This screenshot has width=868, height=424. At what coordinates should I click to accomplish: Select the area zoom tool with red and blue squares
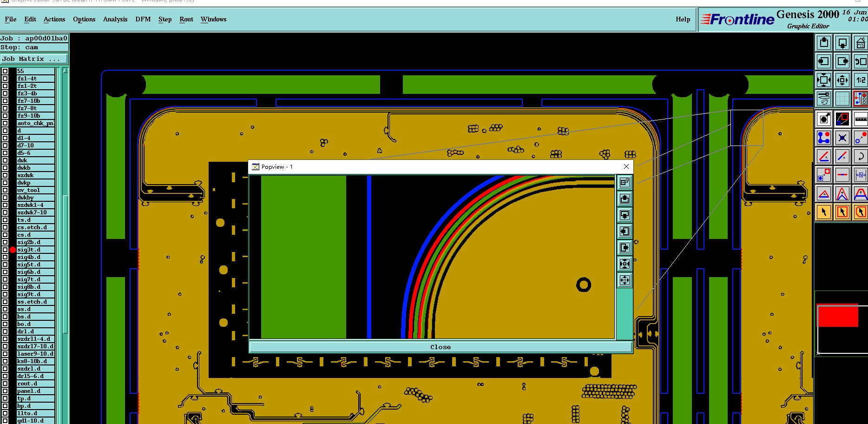point(842,119)
